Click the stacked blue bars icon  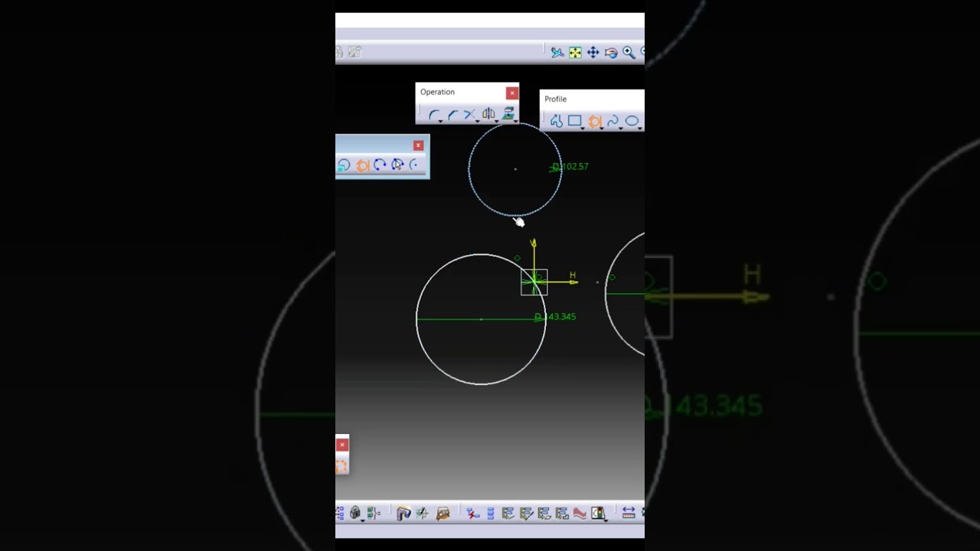491,514
